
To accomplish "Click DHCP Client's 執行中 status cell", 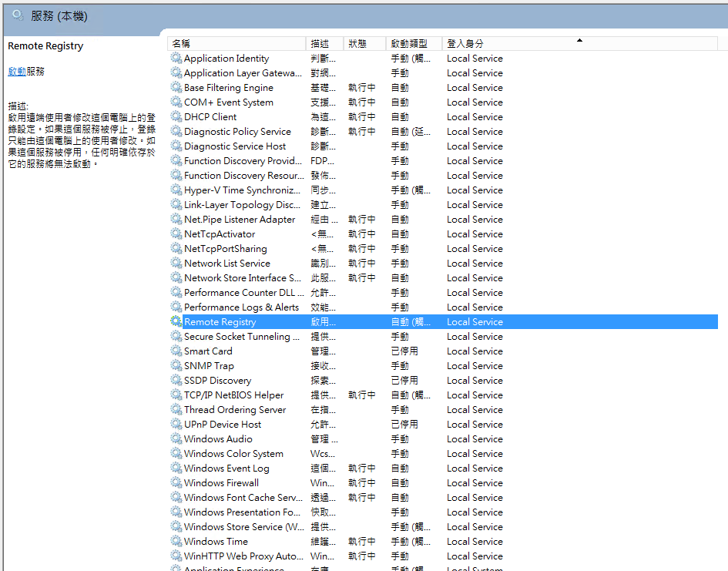I will [x=361, y=116].
